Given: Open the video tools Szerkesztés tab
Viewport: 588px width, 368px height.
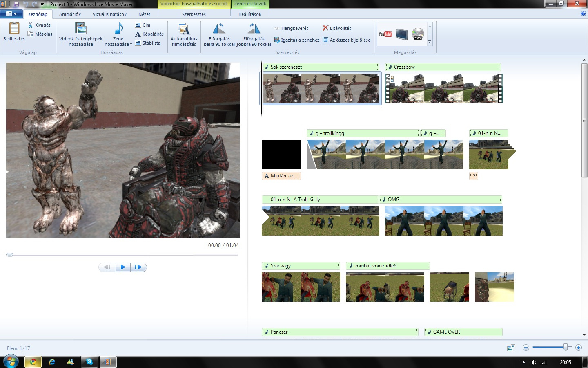Looking at the screenshot, I should [x=194, y=14].
